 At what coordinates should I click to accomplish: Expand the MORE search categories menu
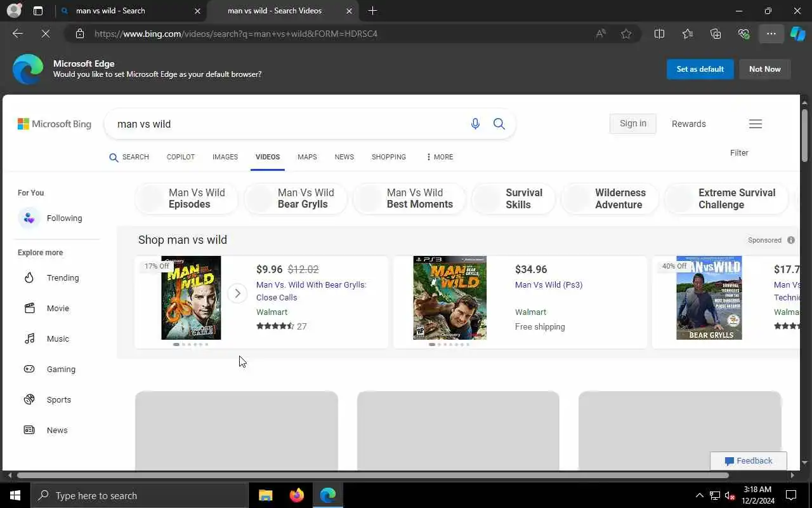click(440, 157)
